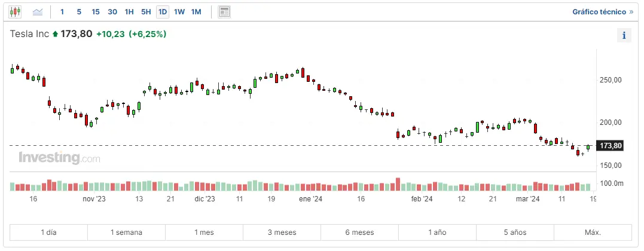644x251 pixels.
Task: Click the 173,80 current price label on axis
Action: tap(611, 145)
